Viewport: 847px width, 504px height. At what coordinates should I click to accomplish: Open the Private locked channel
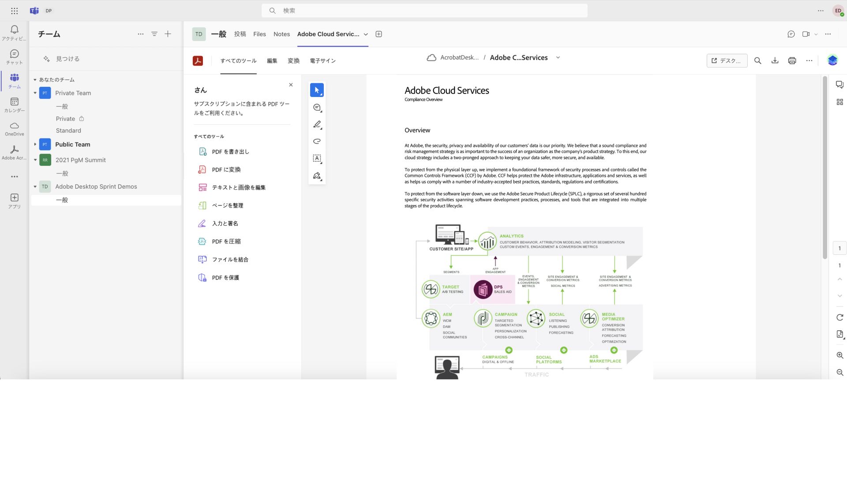coord(70,119)
